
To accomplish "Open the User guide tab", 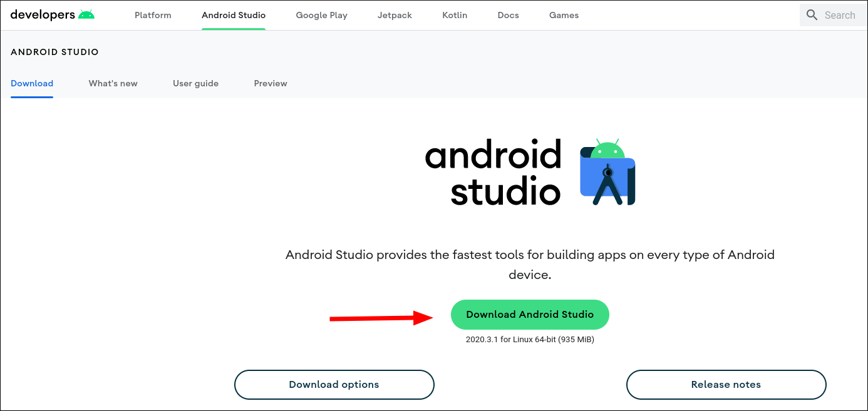I will [x=195, y=83].
